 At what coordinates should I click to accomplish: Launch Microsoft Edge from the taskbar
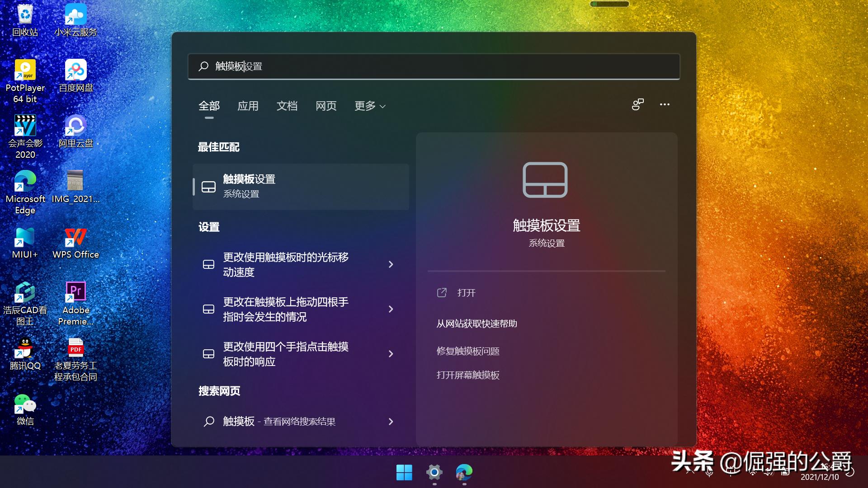(463, 473)
